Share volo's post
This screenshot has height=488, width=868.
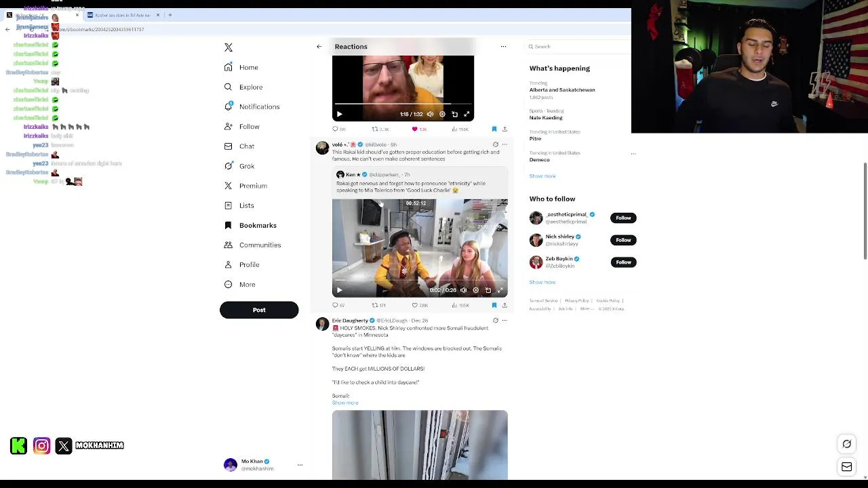(505, 305)
